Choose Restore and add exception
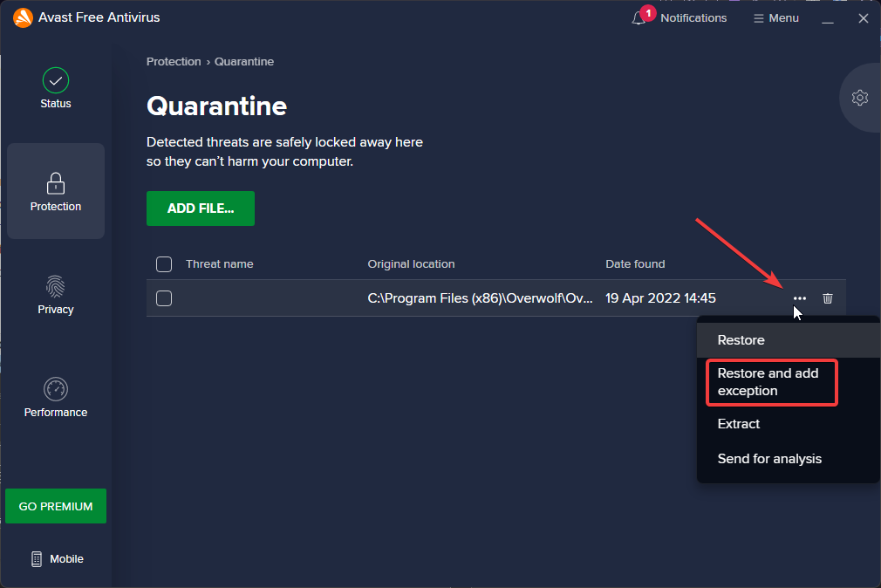 coord(772,382)
